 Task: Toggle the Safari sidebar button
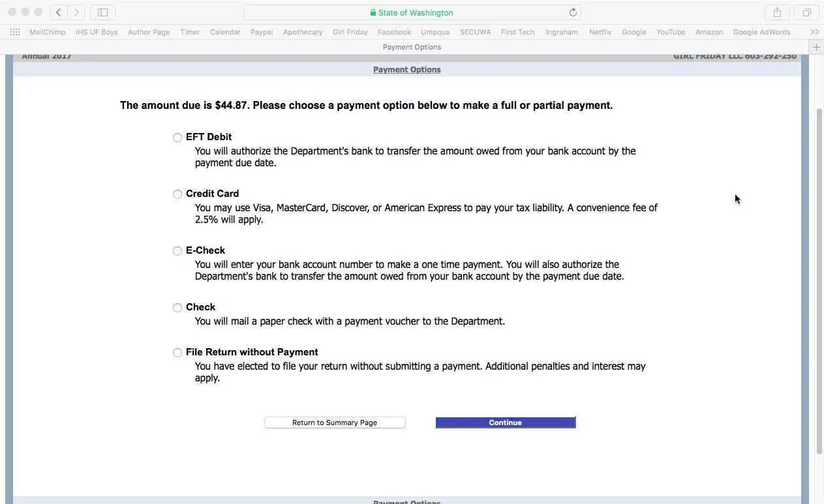[x=102, y=12]
